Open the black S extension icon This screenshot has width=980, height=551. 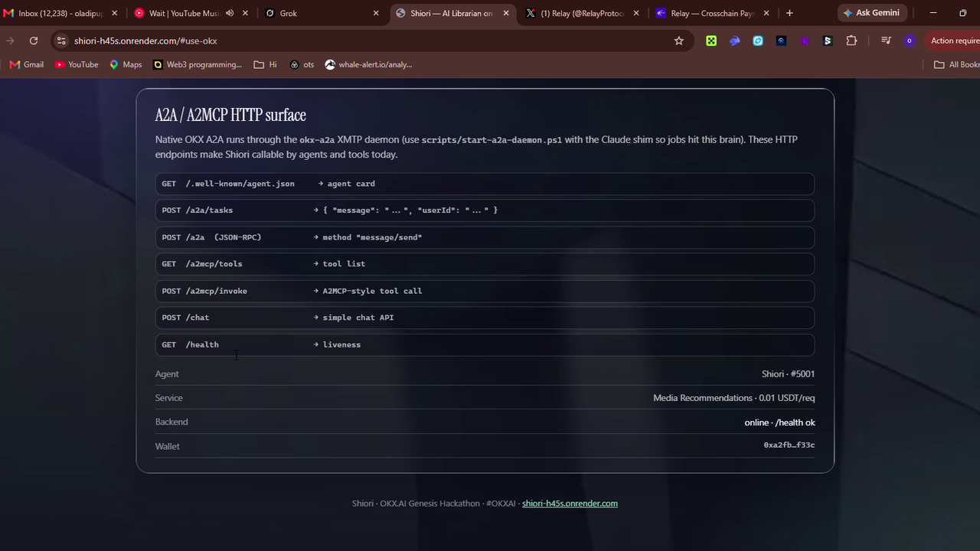[828, 41]
